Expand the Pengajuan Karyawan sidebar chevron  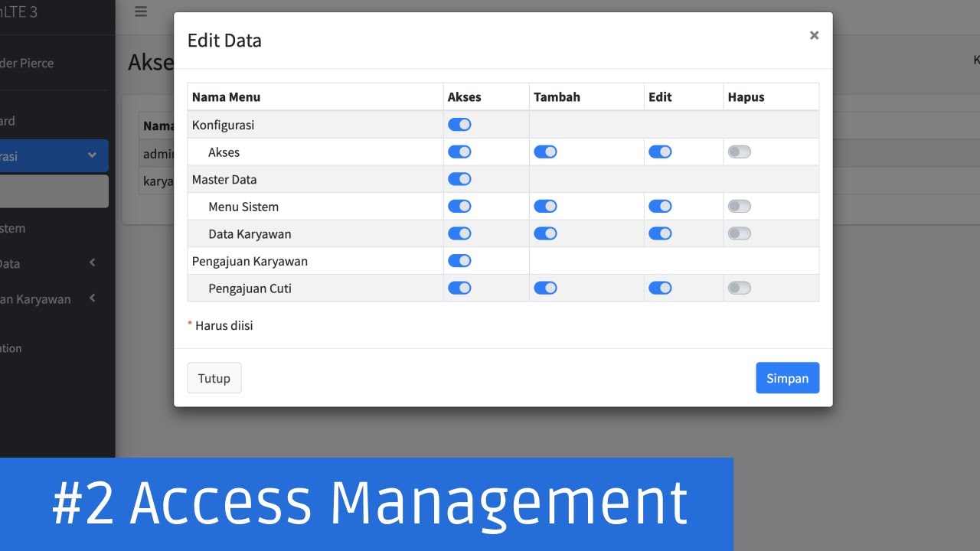pos(92,298)
